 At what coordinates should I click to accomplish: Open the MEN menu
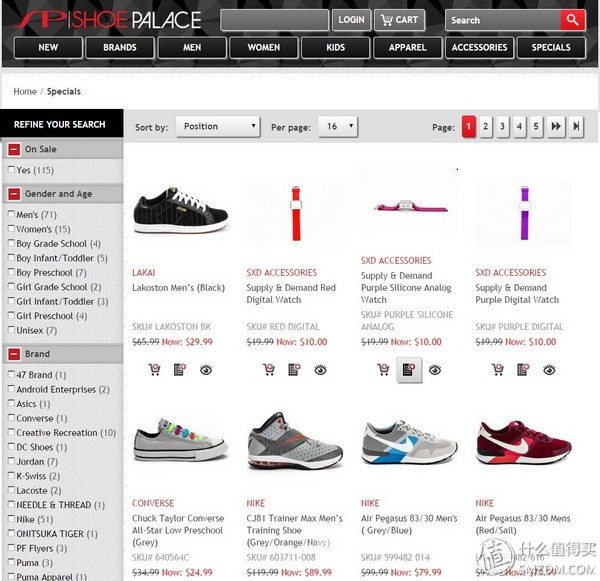(x=192, y=47)
